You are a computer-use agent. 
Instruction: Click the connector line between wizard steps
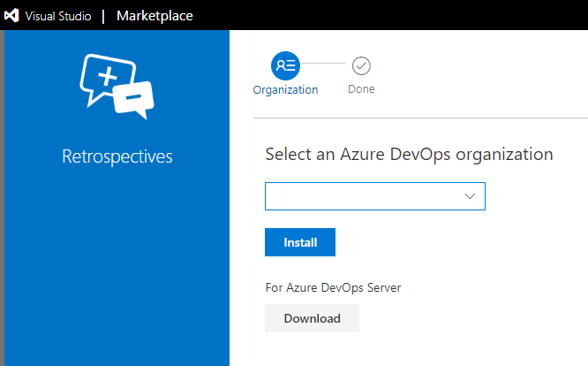323,64
